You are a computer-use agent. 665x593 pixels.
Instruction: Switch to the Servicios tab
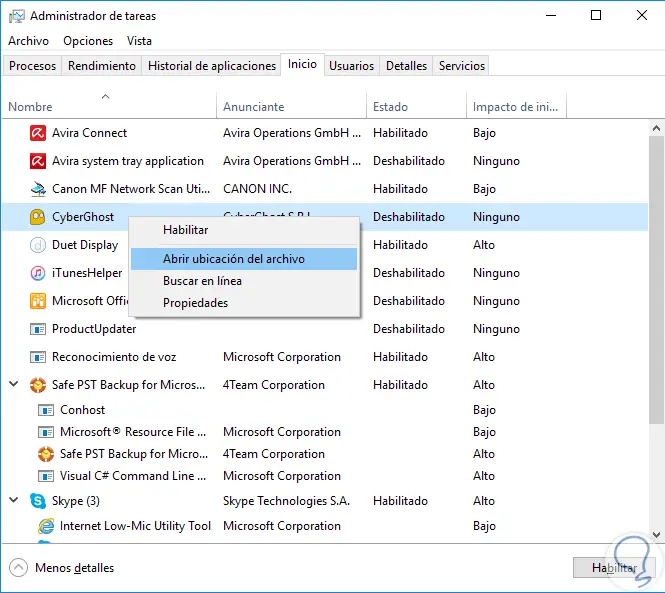tap(461, 66)
